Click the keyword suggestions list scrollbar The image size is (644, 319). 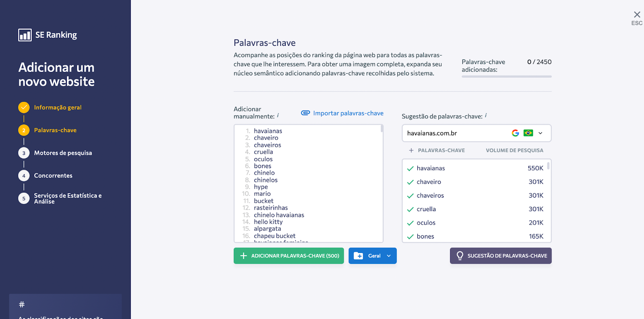548,166
